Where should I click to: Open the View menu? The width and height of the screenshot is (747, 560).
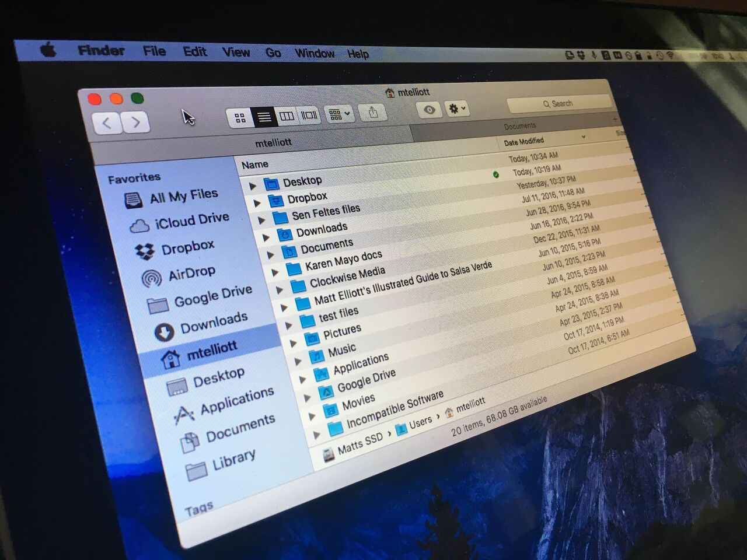tap(236, 52)
